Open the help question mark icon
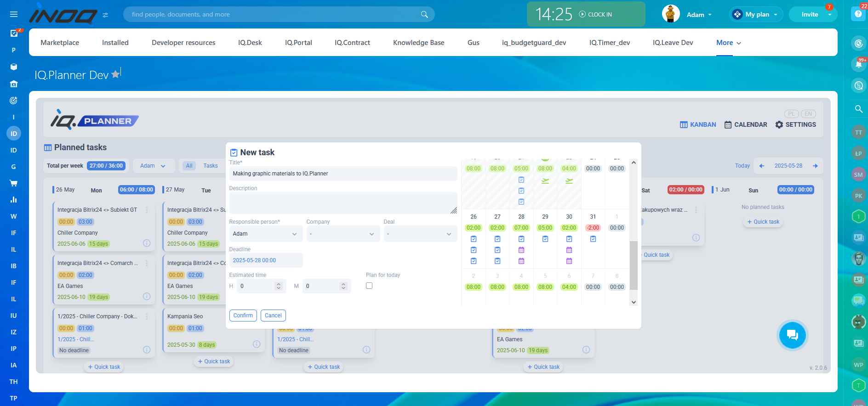Screen dimensions: 868x406 coord(858,14)
